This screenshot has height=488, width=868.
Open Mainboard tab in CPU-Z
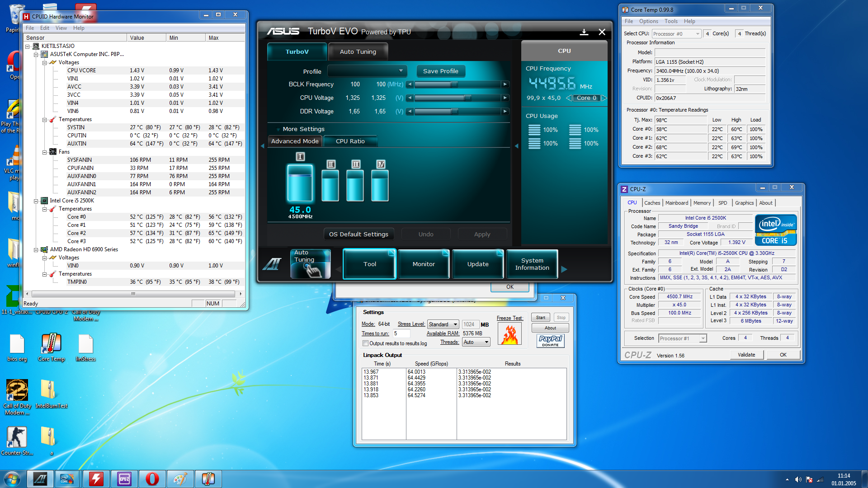tap(677, 203)
